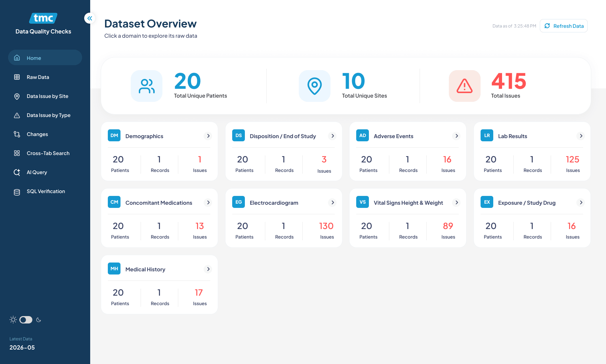Click the Cross-Tab Search grid icon
The height and width of the screenshot is (364, 606).
17,153
